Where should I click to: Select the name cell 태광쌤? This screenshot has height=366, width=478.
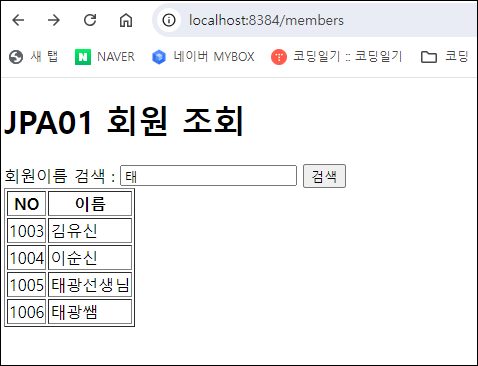point(90,312)
